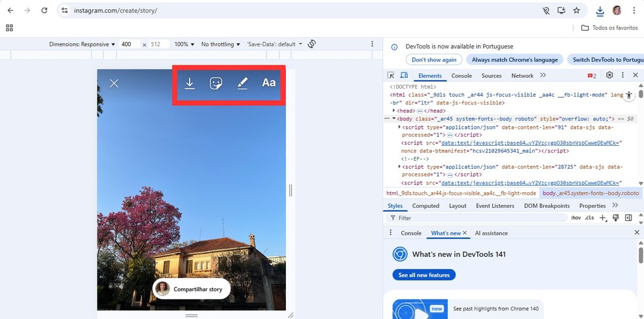Open the 100% zoom dropdown
Image resolution: width=644 pixels, height=319 pixels.
coord(185,44)
